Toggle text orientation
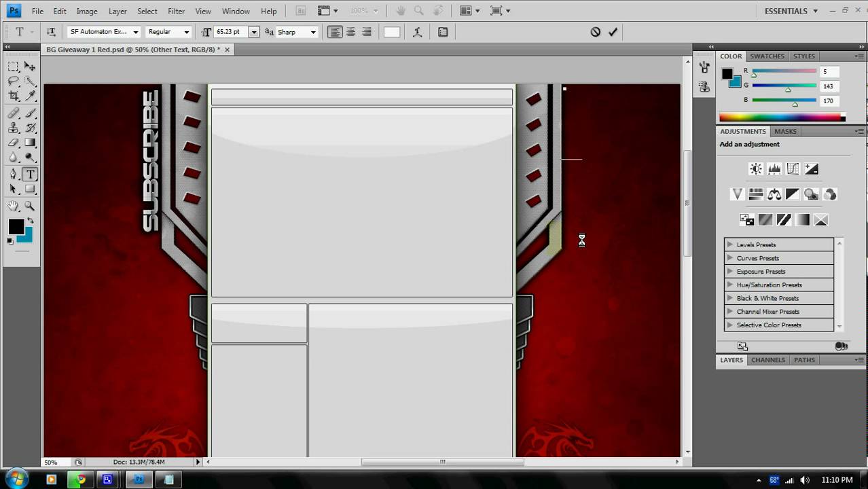 pos(51,32)
